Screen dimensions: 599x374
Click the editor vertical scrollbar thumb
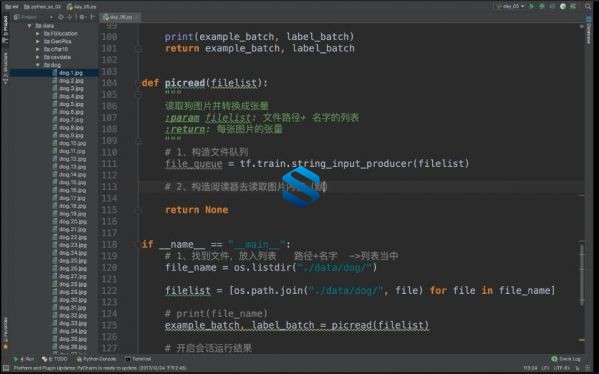[581, 274]
